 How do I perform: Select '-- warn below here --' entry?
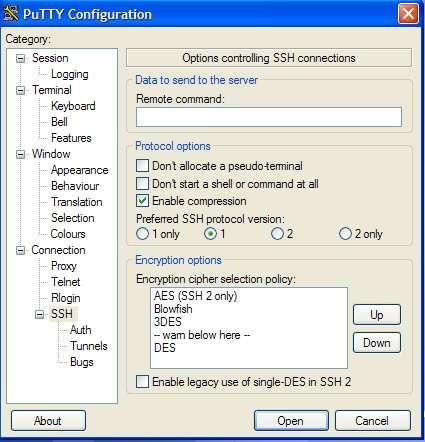(x=202, y=335)
